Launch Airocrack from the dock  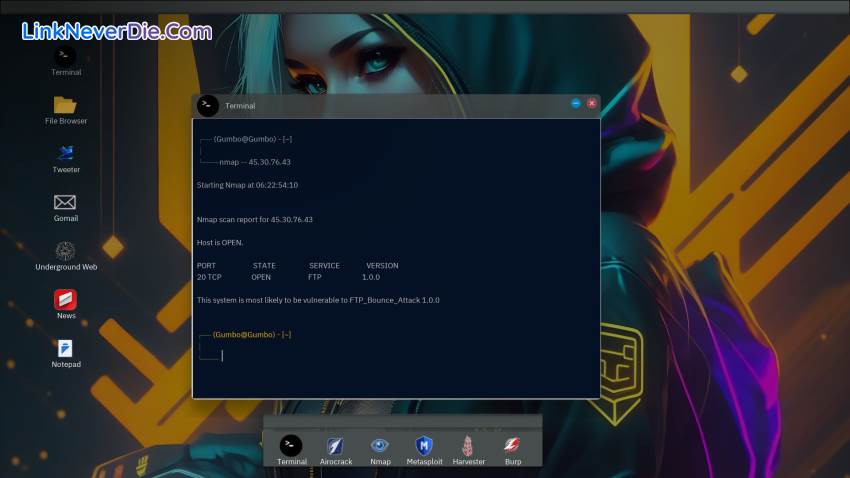[x=336, y=445]
